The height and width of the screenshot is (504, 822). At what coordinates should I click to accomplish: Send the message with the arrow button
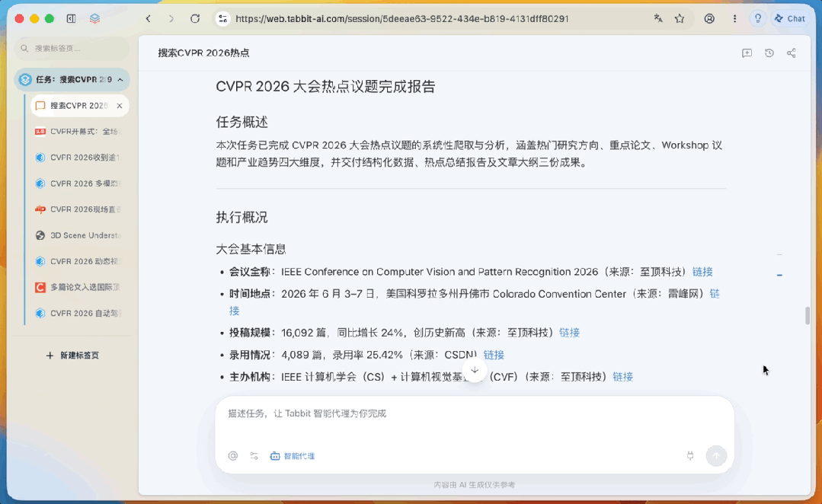[x=716, y=456]
